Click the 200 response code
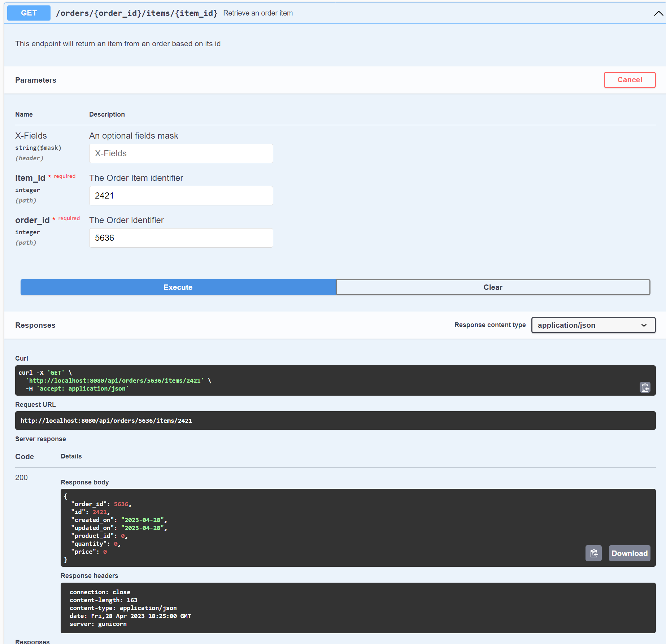 pyautogui.click(x=21, y=477)
